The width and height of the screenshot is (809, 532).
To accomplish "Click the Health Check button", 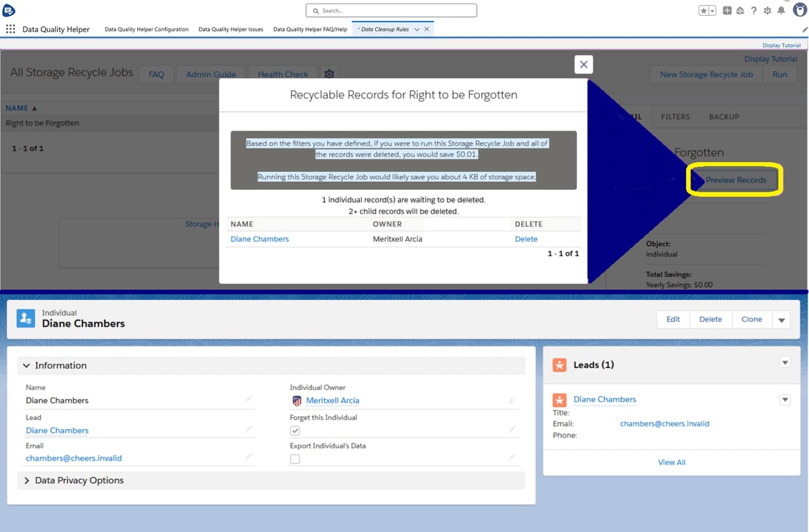I will click(x=283, y=74).
